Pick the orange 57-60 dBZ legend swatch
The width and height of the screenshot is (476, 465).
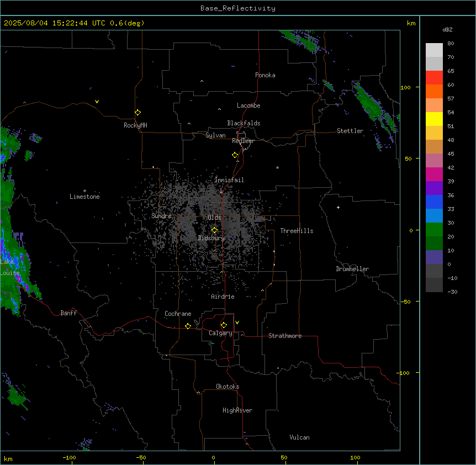coord(434,91)
